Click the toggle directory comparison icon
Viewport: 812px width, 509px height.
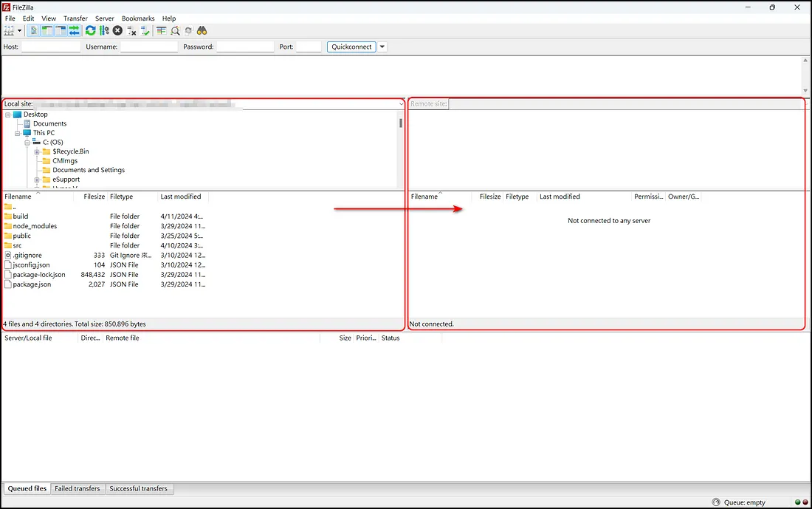(175, 31)
